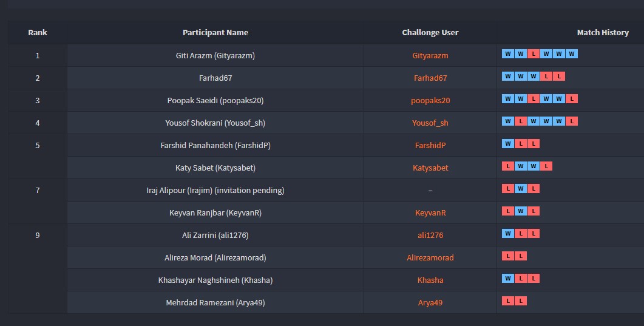Screen dimensions: 644x326
Task: Open the Katysabet challenge user link
Action: tap(430, 168)
